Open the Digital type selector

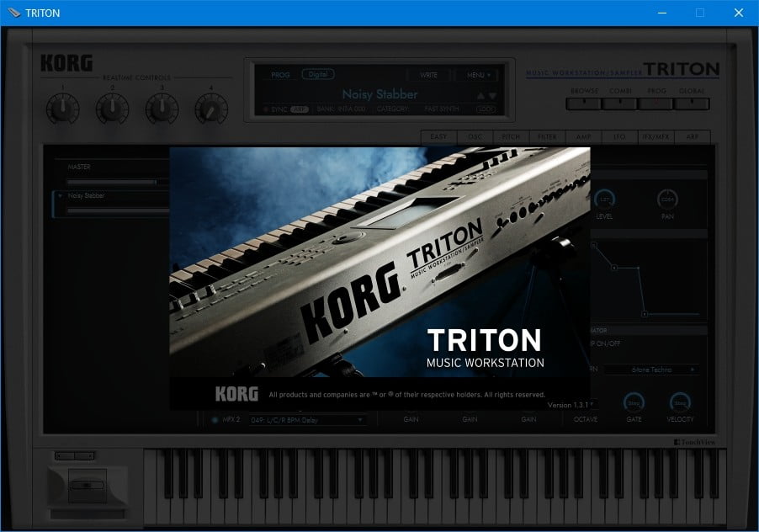click(x=318, y=75)
